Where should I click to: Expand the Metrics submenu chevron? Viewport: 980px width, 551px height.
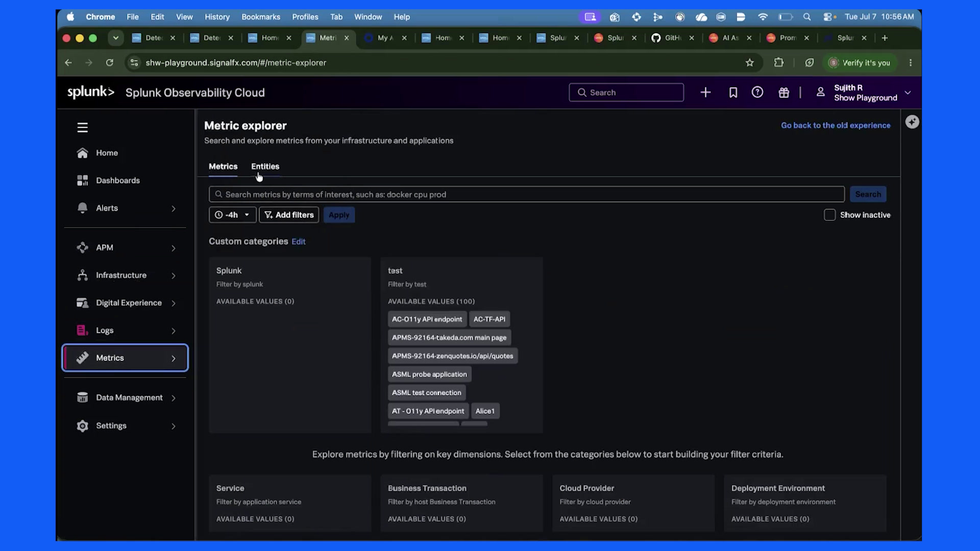click(x=174, y=359)
